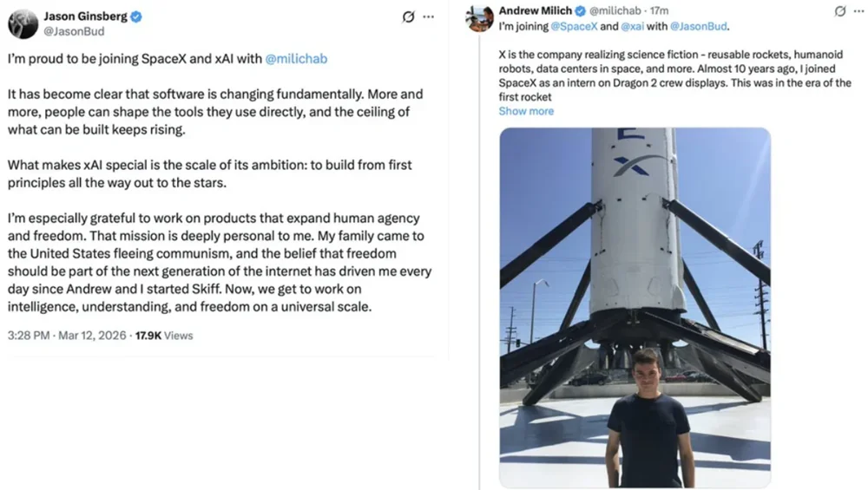Click Jason Ginsberg's profile avatar
868x490 pixels.
[x=23, y=23]
